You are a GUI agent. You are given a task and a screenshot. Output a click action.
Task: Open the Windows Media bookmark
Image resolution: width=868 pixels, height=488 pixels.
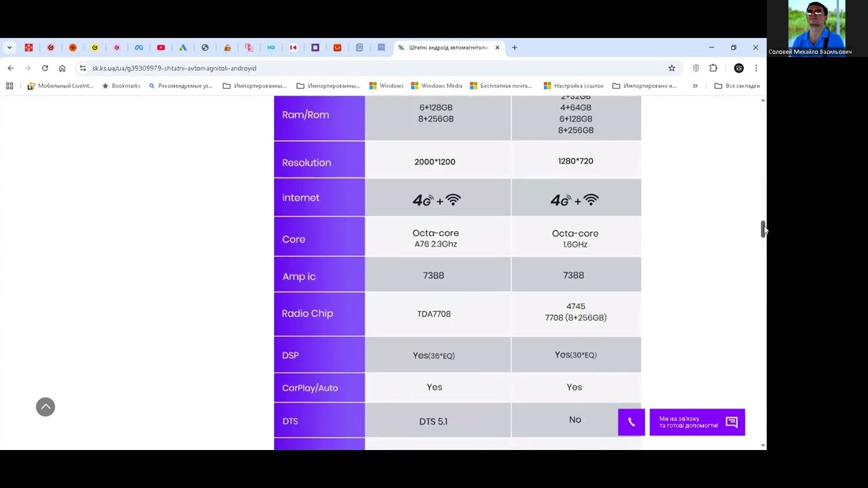[x=436, y=86]
